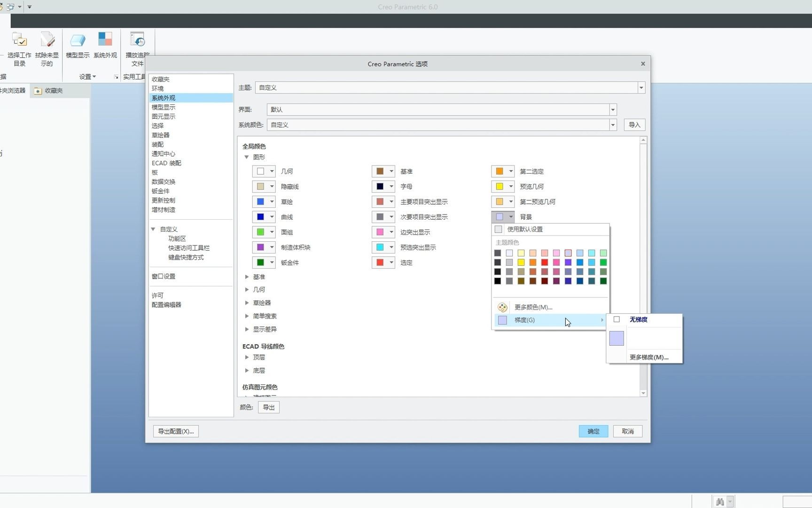Click the 设置 group dialog launcher icon
Viewport: 812px width, 508px height.
[116, 77]
